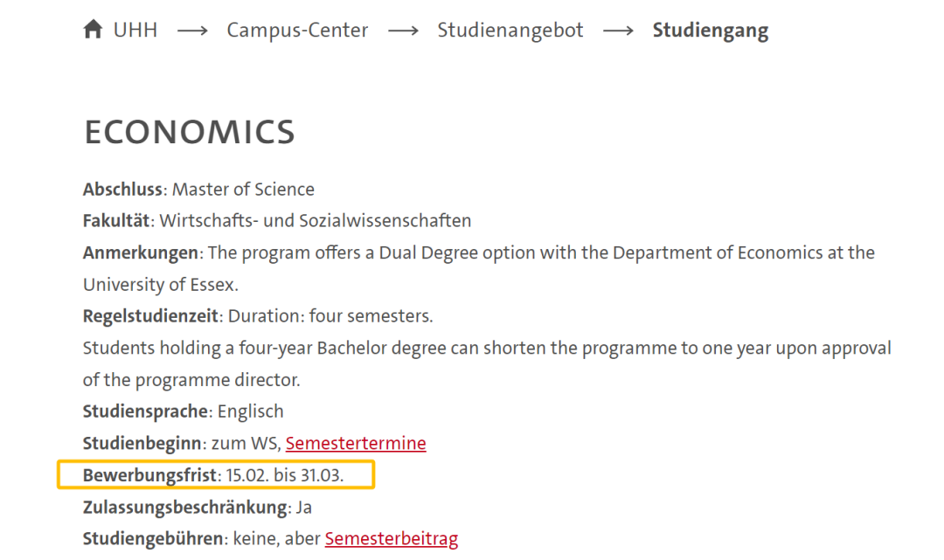Go to Campus-Center breadcrumb
The image size is (944, 560).
click(x=297, y=31)
